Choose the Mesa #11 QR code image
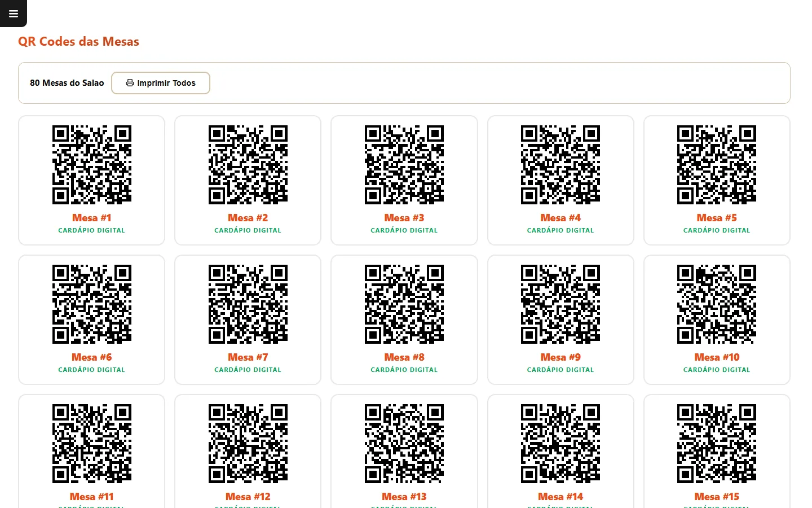This screenshot has width=812, height=508. pyautogui.click(x=92, y=444)
